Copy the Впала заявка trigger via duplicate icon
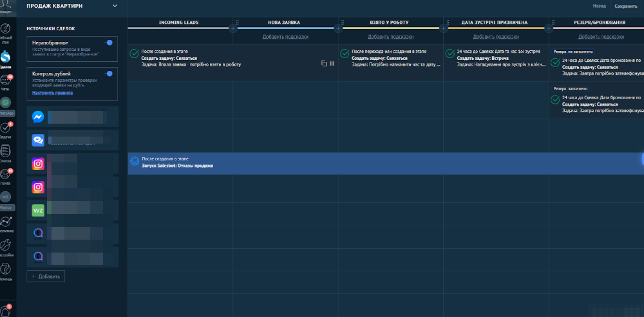The height and width of the screenshot is (317, 644). tap(324, 63)
